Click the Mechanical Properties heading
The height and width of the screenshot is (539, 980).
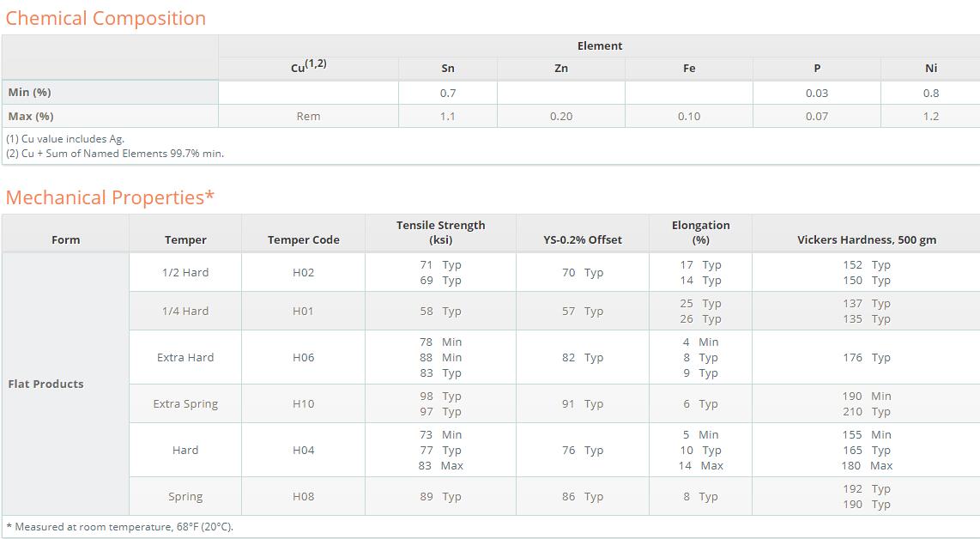110,197
